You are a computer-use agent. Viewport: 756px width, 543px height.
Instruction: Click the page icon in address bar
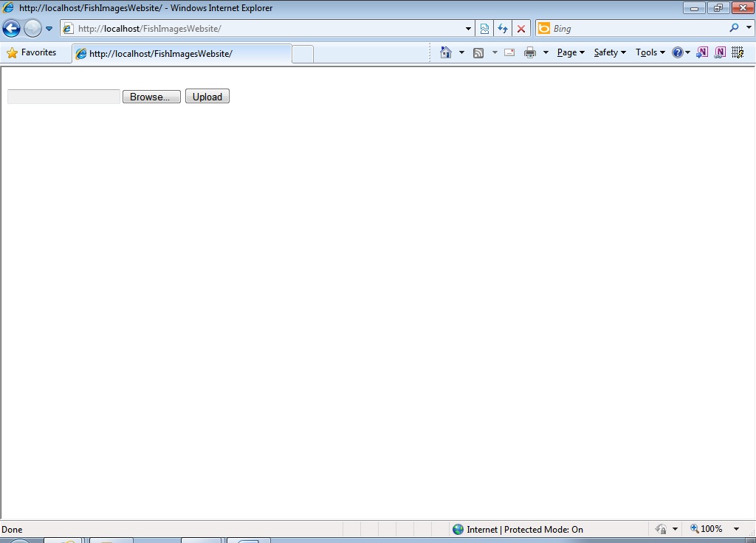pos(68,29)
